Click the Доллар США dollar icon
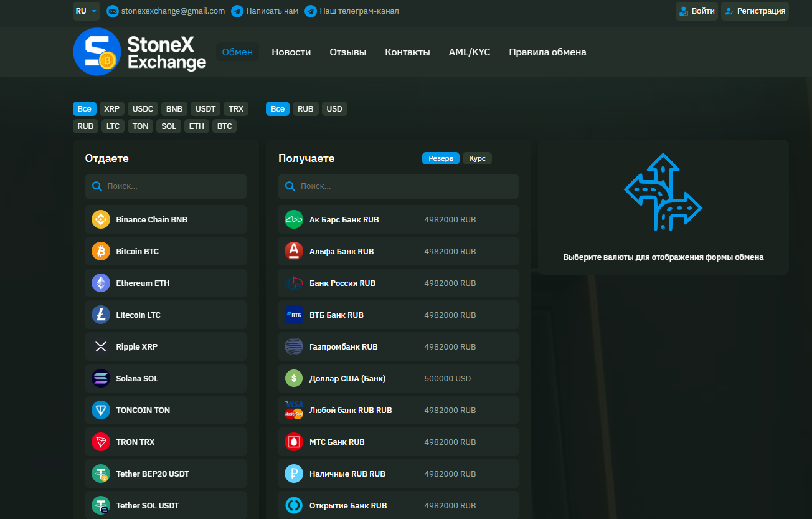Viewport: 812px width, 519px height. coord(294,378)
